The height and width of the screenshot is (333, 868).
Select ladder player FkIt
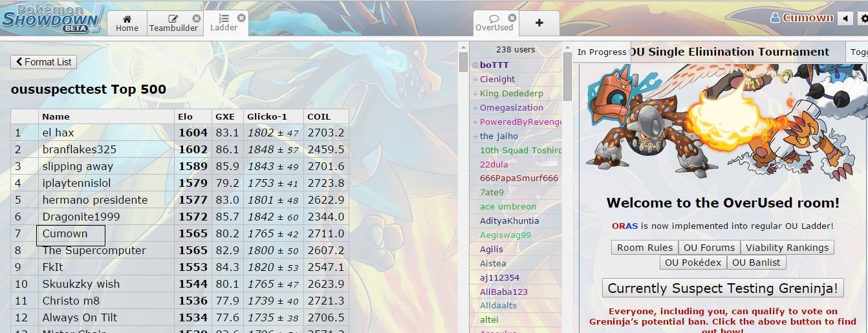point(53,267)
